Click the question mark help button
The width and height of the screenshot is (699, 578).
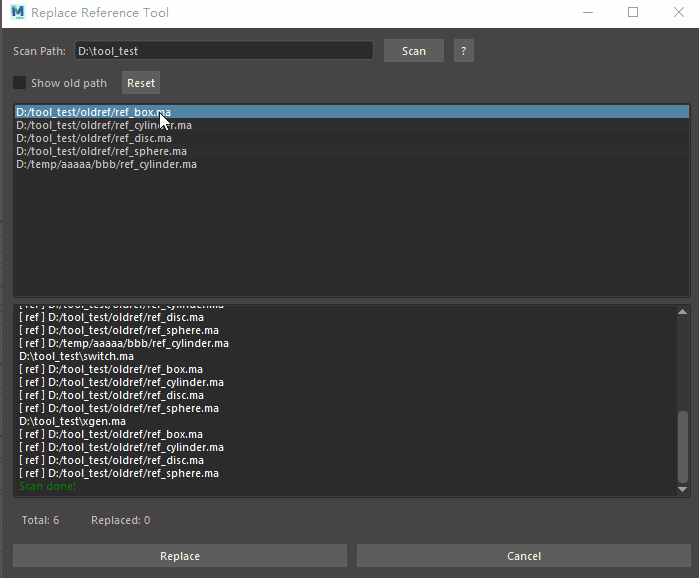[x=463, y=51]
